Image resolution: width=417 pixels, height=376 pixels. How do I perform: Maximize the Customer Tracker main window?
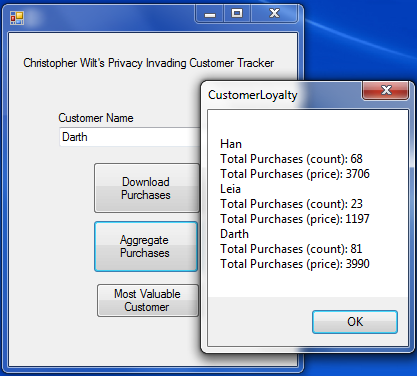tap(237, 14)
